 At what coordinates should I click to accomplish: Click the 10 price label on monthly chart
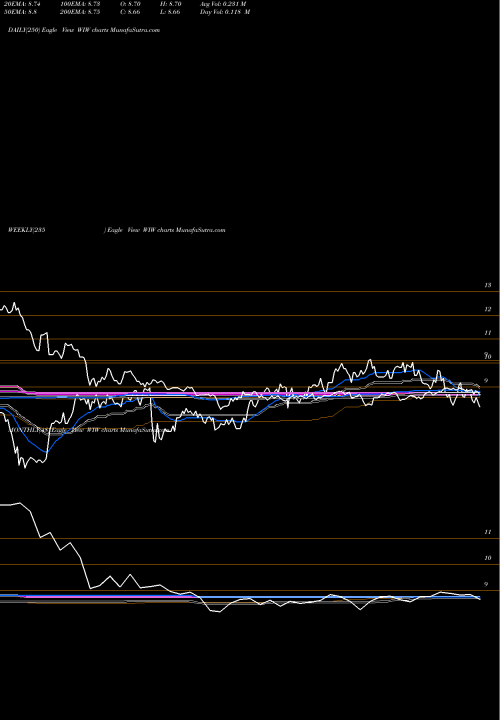click(488, 558)
